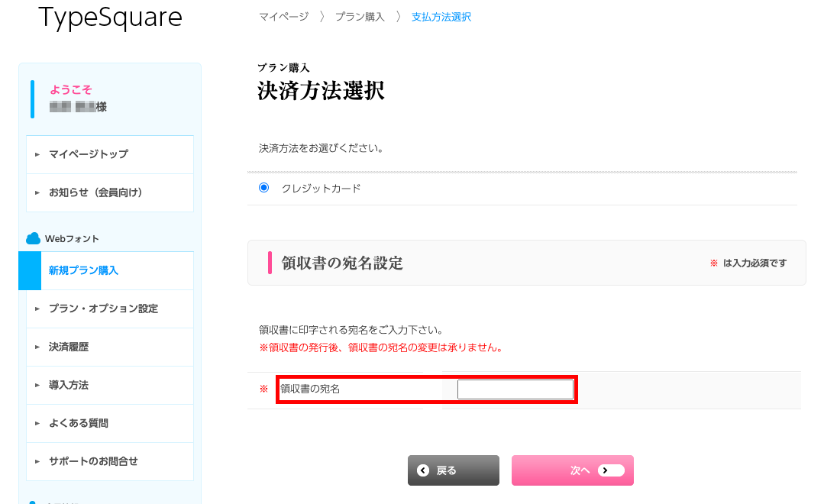Click the 領収書の宛名 input field
The width and height of the screenshot is (824, 504).
(515, 389)
